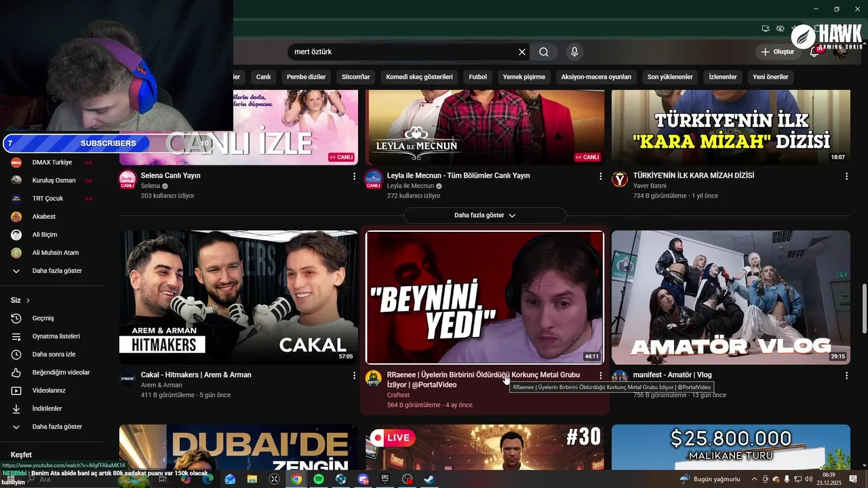Open Steam from the taskbar
Viewport: 868px width, 488px height.
429,479
